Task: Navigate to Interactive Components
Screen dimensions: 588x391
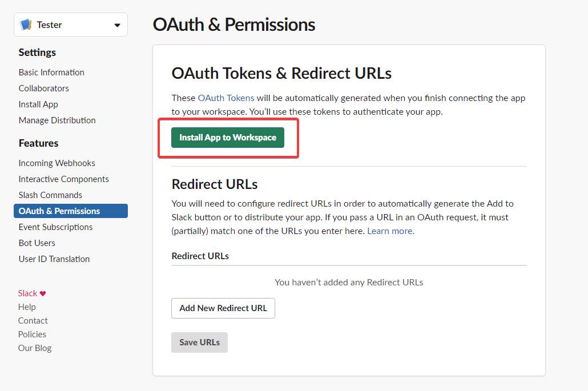Action: pos(64,179)
